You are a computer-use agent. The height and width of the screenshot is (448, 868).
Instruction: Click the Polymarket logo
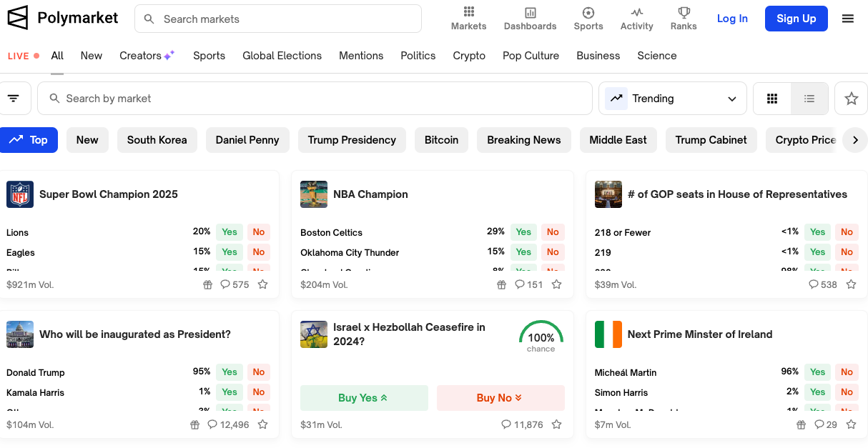[63, 18]
